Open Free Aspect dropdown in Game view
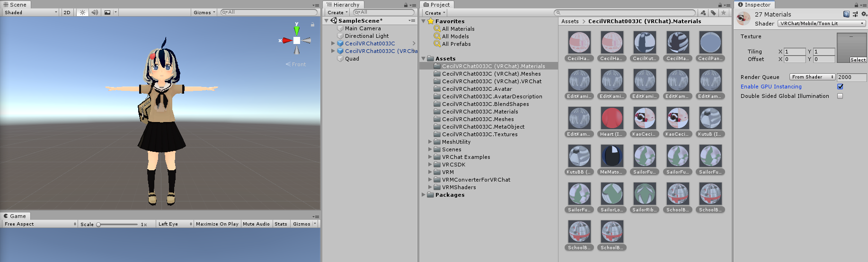 (40, 224)
